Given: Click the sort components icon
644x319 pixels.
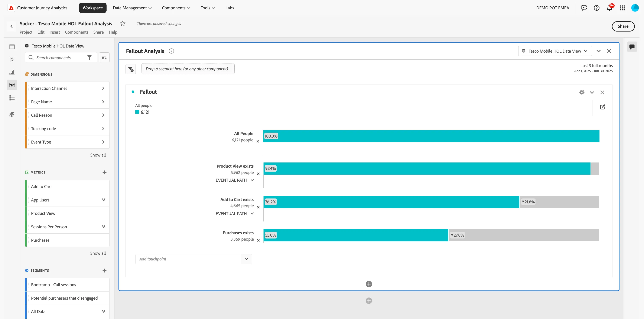Looking at the screenshot, I should [x=104, y=57].
